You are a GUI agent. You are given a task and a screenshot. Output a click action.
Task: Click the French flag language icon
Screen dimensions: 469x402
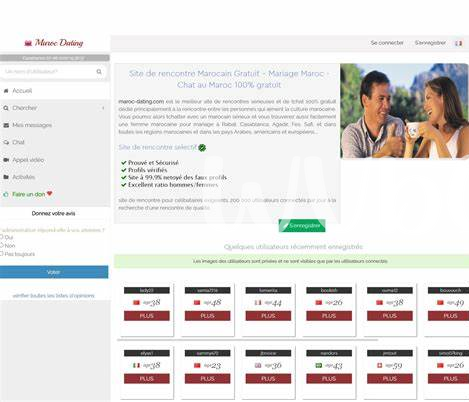pos(459,43)
